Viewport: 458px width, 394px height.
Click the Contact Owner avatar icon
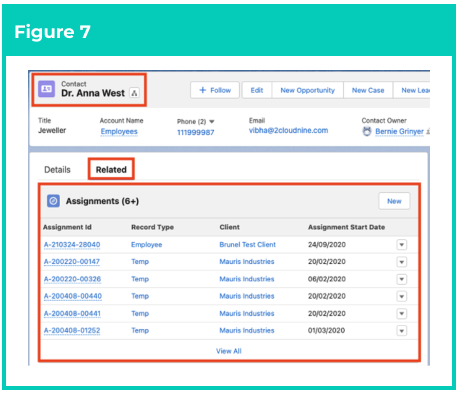pyautogui.click(x=367, y=132)
